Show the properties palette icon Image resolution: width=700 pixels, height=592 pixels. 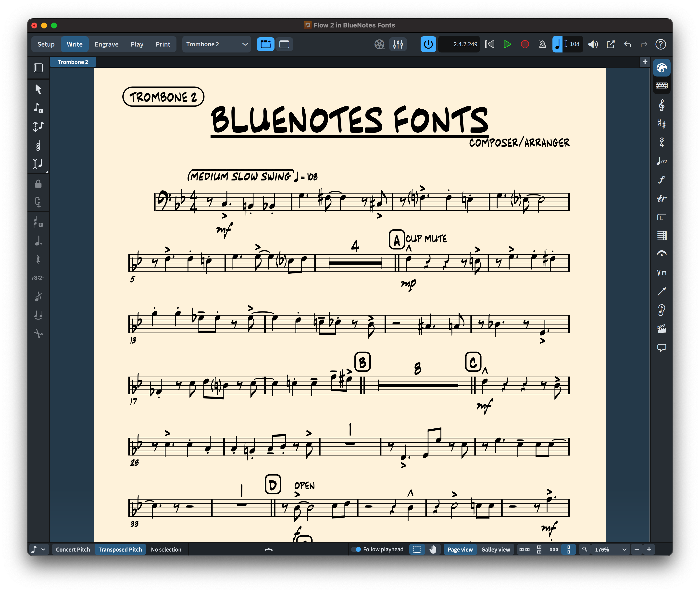(661, 68)
